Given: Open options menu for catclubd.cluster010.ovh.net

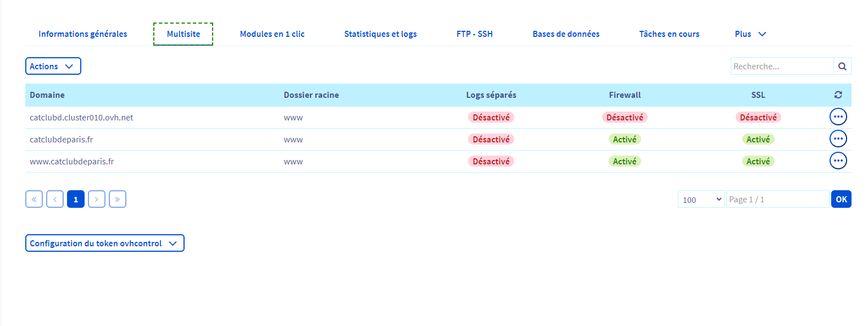Looking at the screenshot, I should 838,117.
